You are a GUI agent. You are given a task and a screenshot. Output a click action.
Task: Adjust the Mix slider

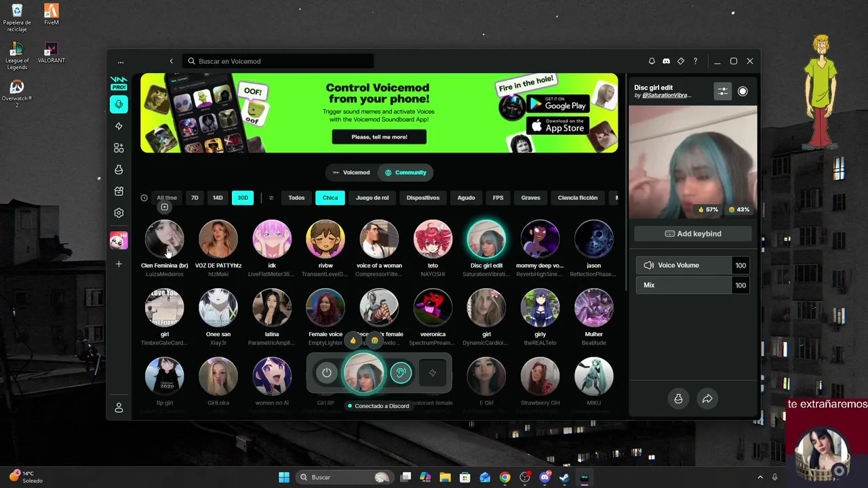pos(692,285)
